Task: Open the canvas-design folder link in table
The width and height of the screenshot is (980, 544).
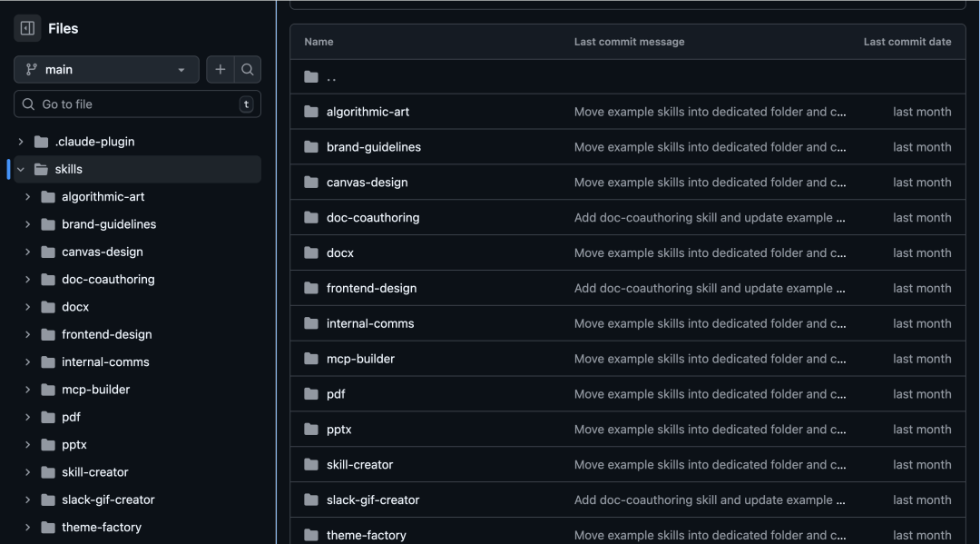Action: click(367, 183)
